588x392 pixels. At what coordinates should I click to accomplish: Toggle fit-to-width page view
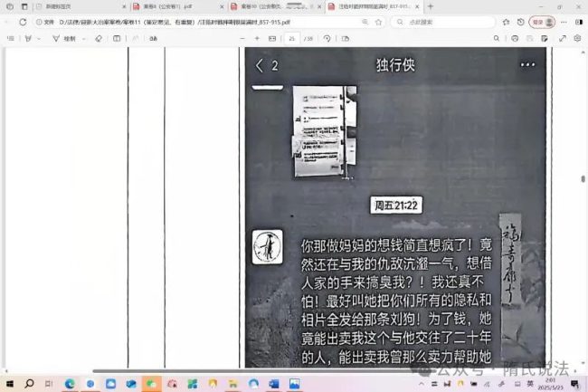[x=273, y=39]
